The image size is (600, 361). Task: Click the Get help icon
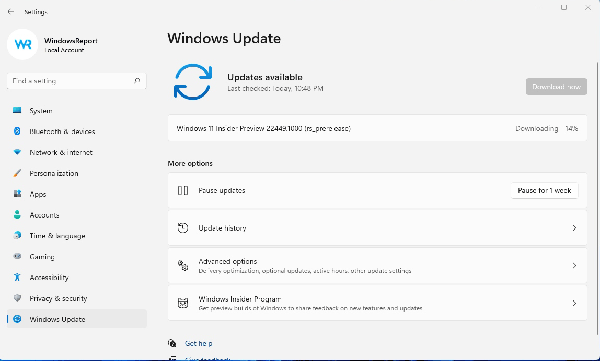pyautogui.click(x=172, y=343)
